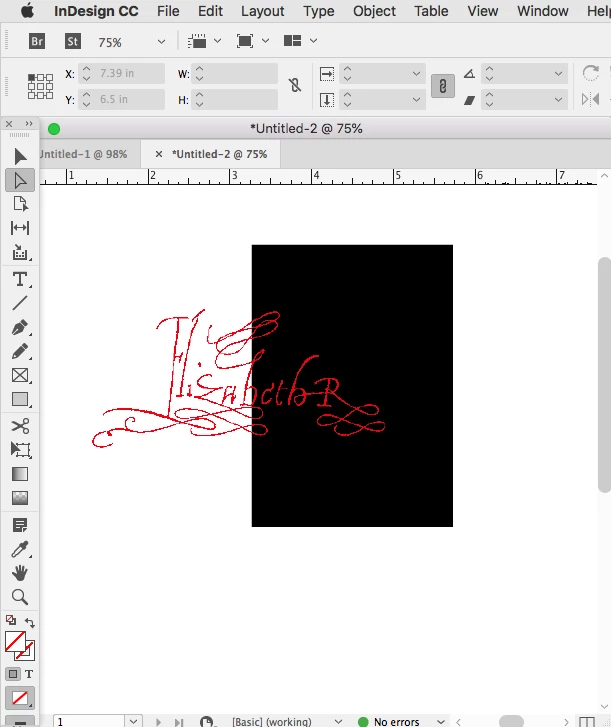Click the reference point locator grid
The image size is (611, 727).
(40, 86)
